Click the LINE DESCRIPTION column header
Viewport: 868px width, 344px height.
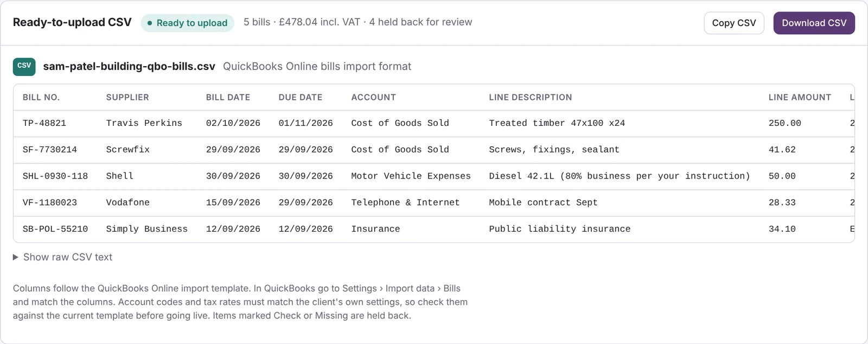[531, 97]
